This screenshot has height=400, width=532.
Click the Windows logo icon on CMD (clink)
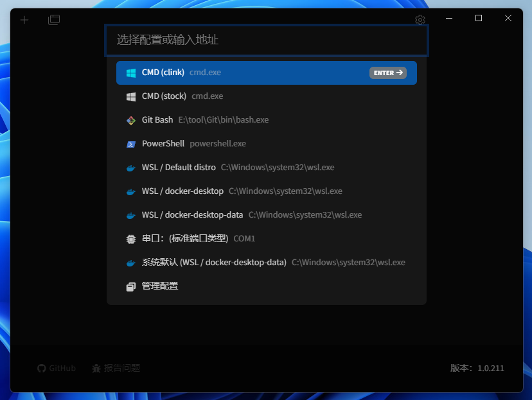[x=130, y=72]
